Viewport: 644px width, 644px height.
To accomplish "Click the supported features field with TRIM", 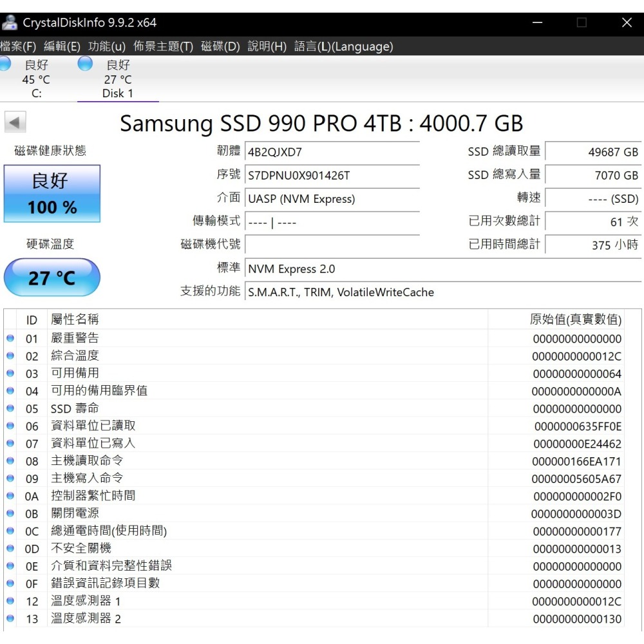I will (443, 292).
